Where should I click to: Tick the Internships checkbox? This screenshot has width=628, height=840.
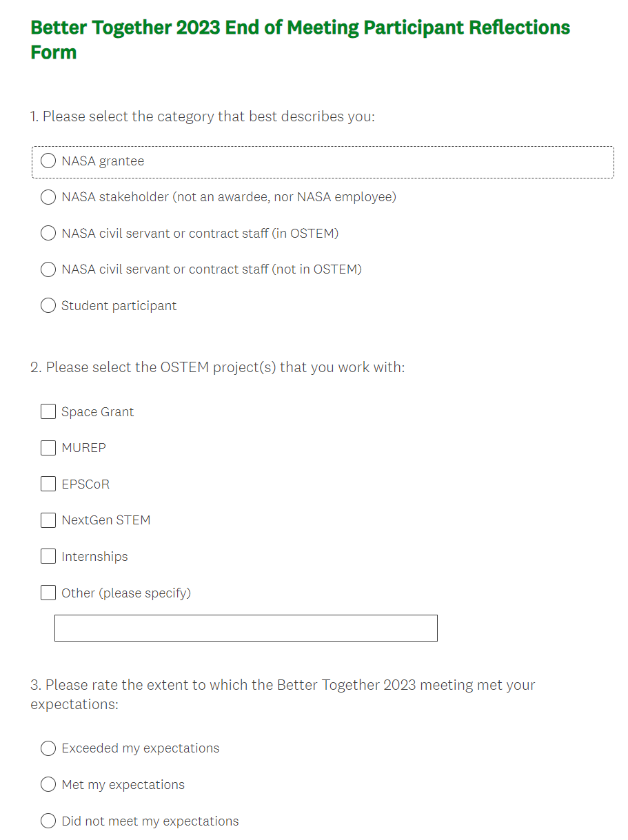48,557
